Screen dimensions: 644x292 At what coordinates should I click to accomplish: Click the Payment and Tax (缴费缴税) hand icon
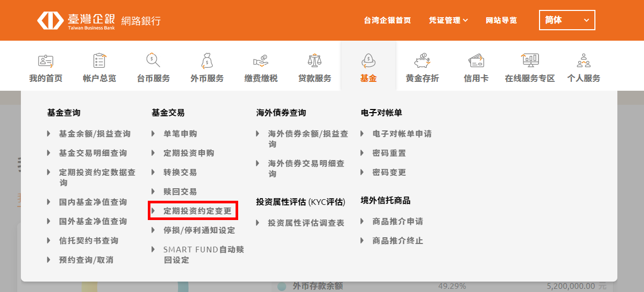pyautogui.click(x=261, y=61)
